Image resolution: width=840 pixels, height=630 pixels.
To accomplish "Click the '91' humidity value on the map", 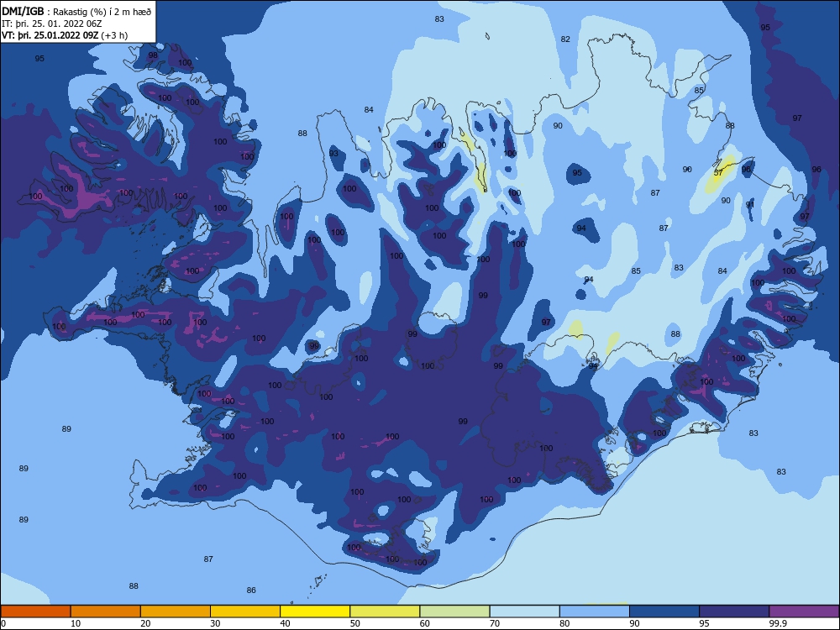I will [x=750, y=205].
